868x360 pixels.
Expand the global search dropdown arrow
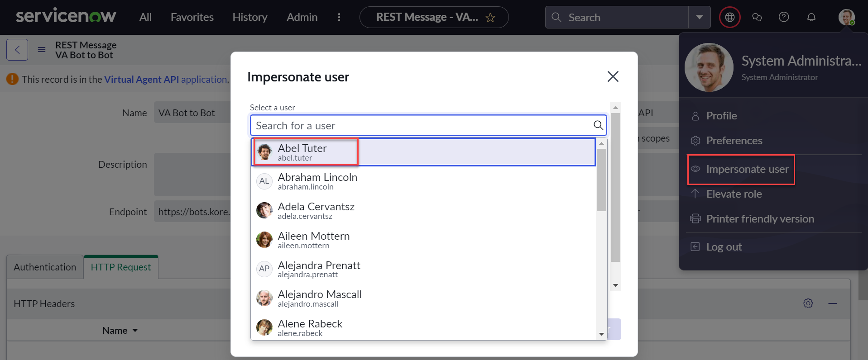click(x=700, y=18)
